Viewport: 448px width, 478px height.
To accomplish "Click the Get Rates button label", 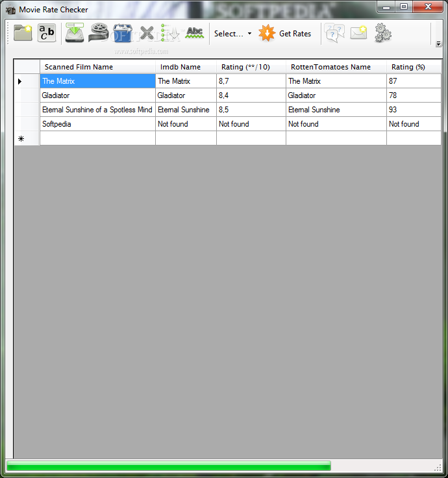I will [x=295, y=34].
